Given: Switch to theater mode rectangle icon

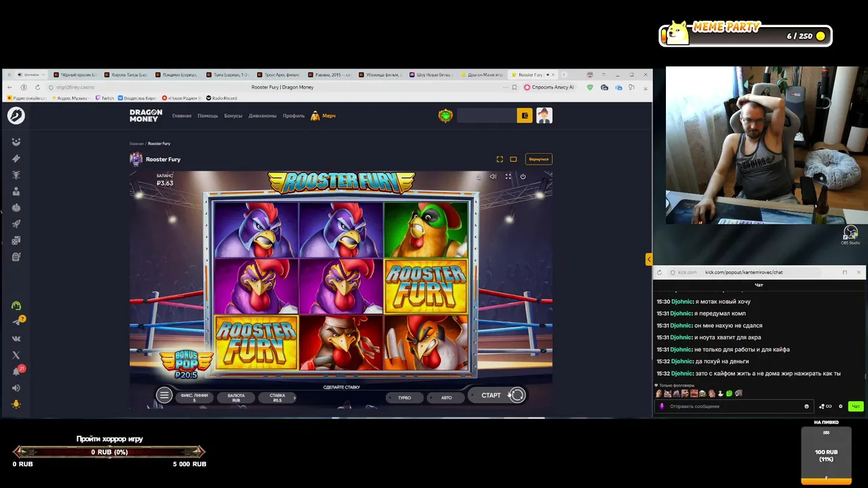Looking at the screenshot, I should (x=513, y=159).
